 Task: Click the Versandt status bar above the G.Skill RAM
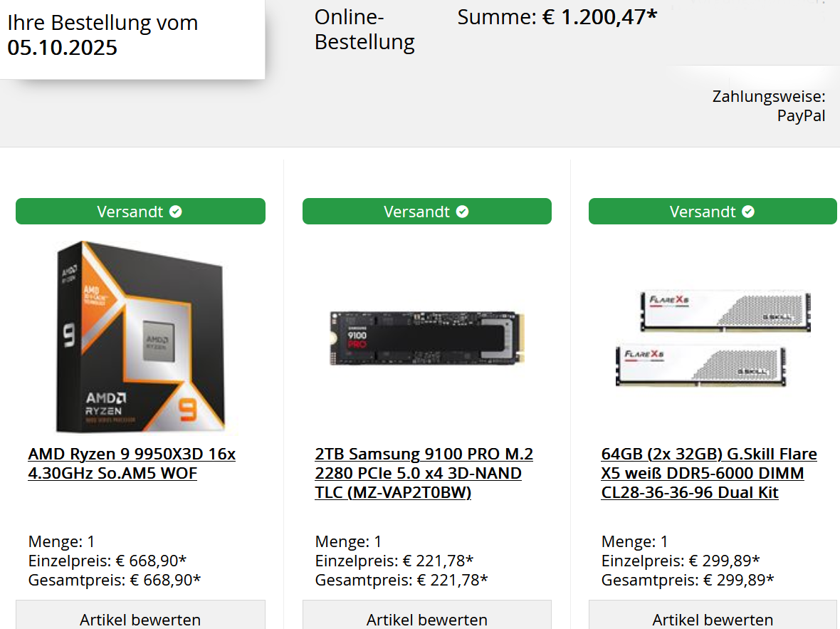click(713, 212)
